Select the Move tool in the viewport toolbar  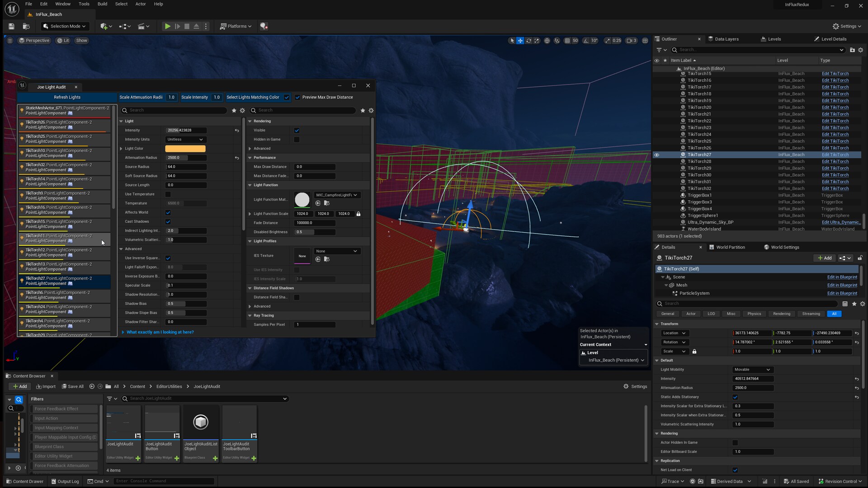[x=519, y=41]
